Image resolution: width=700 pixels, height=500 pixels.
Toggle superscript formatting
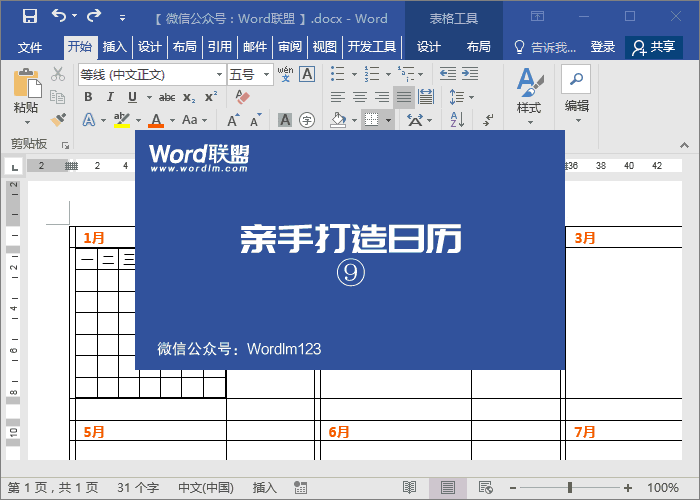tap(211, 96)
